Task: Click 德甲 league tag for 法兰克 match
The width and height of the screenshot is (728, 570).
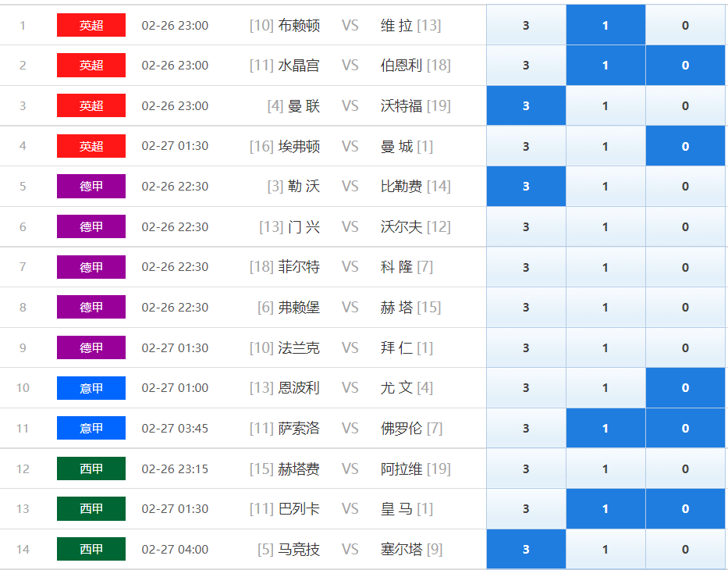Action: [x=91, y=347]
